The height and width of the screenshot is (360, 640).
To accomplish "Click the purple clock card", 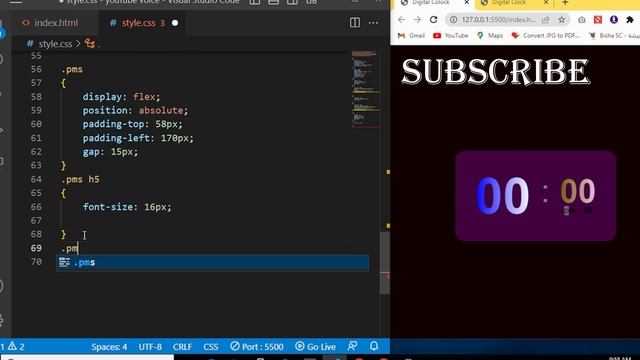I will coord(536,196).
